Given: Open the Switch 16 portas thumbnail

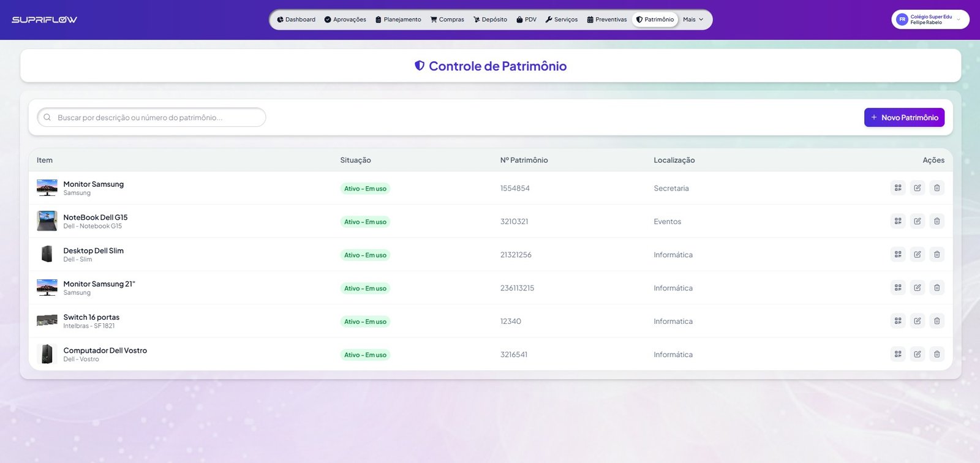Looking at the screenshot, I should click(x=47, y=320).
